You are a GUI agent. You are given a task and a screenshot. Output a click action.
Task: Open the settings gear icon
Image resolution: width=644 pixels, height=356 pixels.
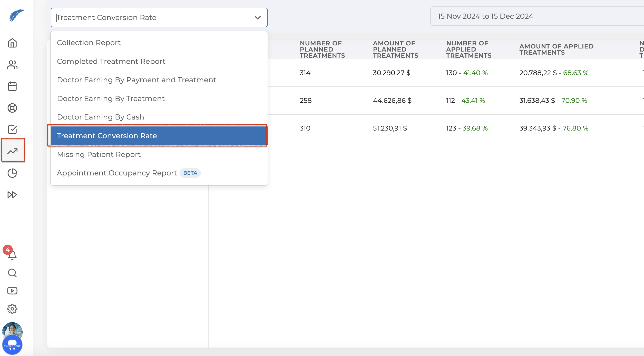(12, 309)
